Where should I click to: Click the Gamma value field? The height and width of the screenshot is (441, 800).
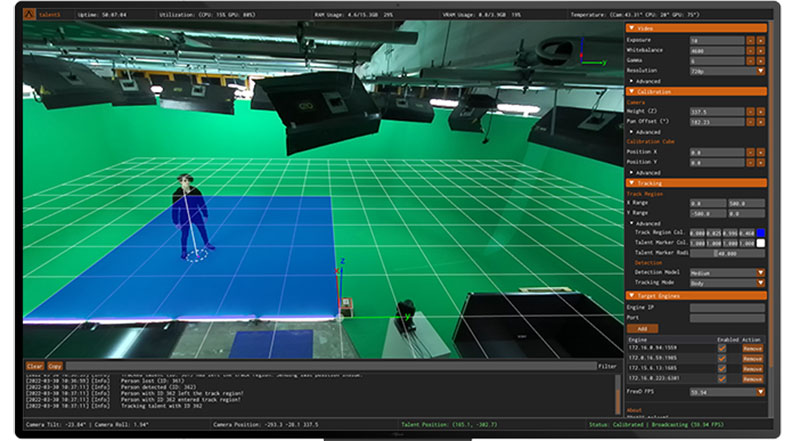[x=717, y=61]
